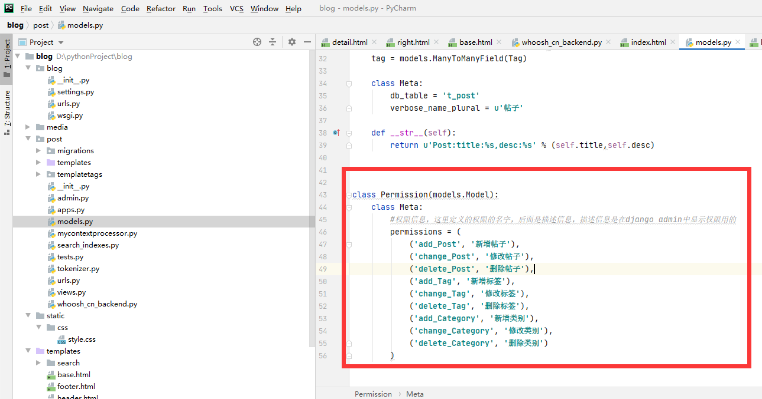The height and width of the screenshot is (399, 762).
Task: Expand the templatetags folder
Action: 38,174
